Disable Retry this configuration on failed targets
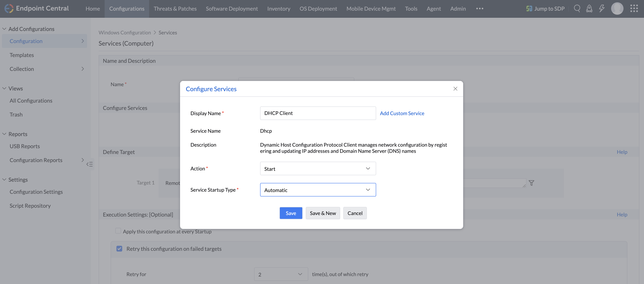 pos(119,248)
